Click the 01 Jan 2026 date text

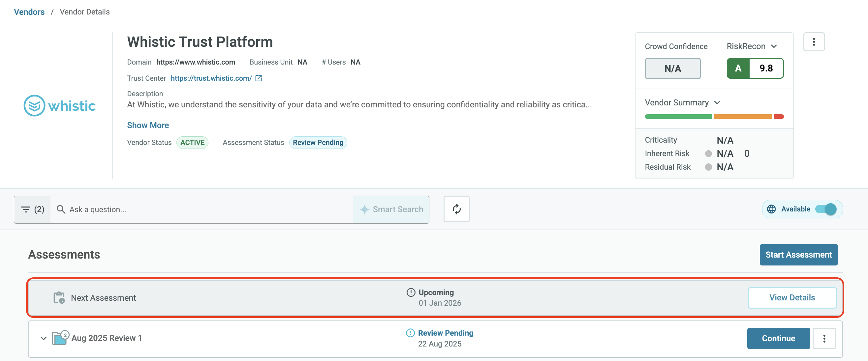click(x=440, y=303)
